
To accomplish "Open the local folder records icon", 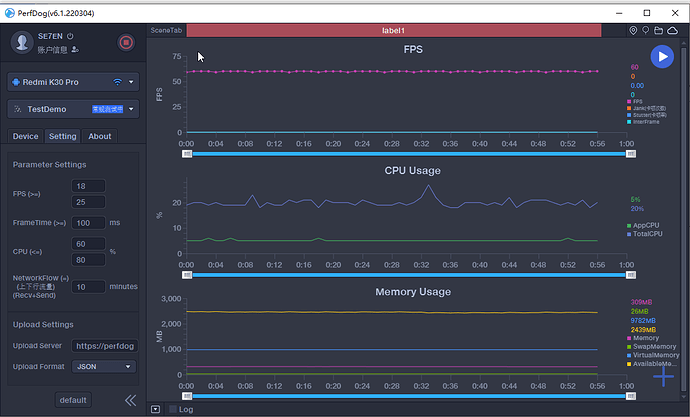I will (658, 30).
